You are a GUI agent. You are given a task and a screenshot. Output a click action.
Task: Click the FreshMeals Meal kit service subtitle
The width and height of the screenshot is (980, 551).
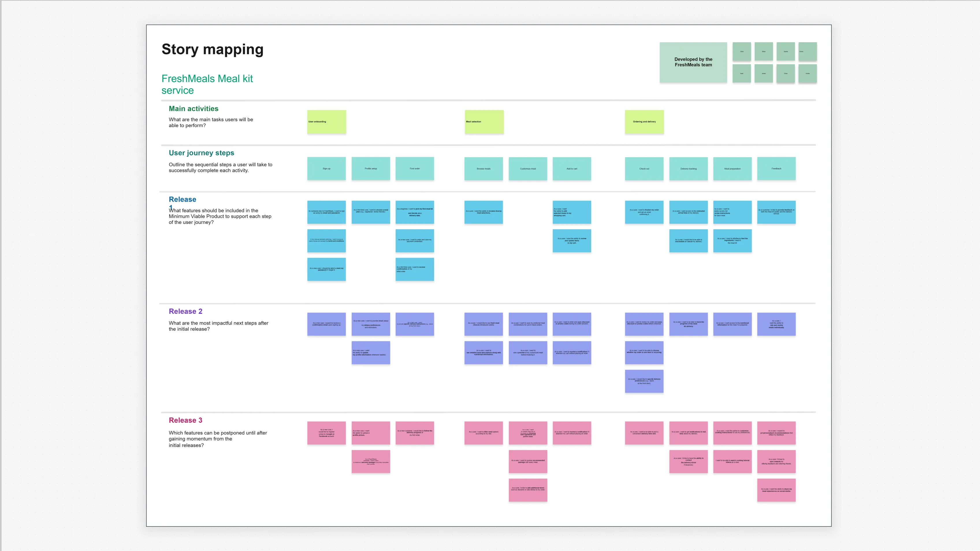[207, 84]
